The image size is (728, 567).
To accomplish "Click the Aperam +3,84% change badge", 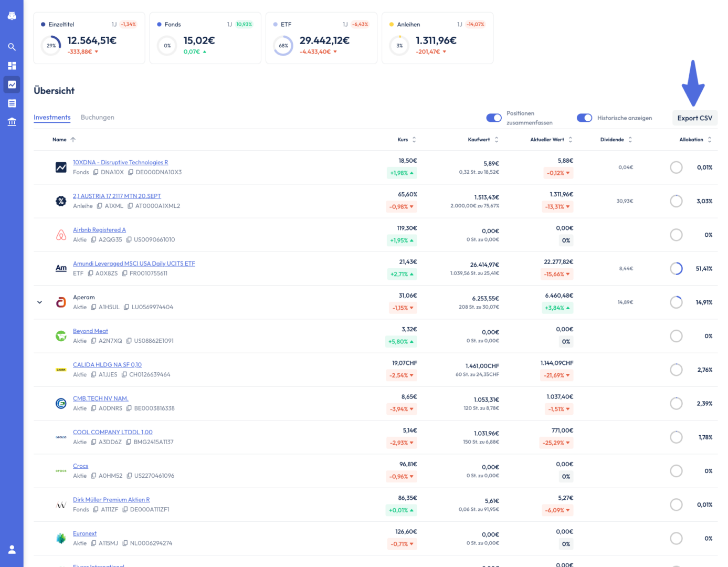I will 557,308.
